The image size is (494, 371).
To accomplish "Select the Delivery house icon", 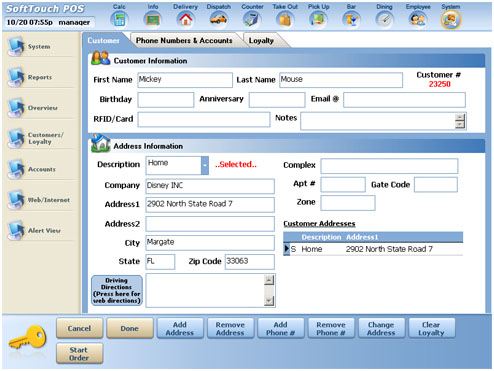I will point(185,19).
